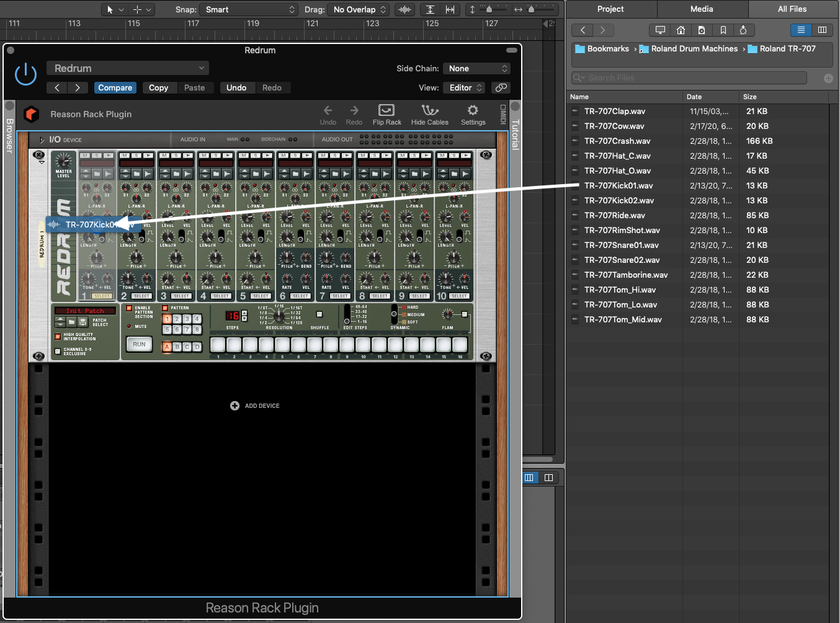
Task: Go to next preset arrow
Action: [78, 87]
